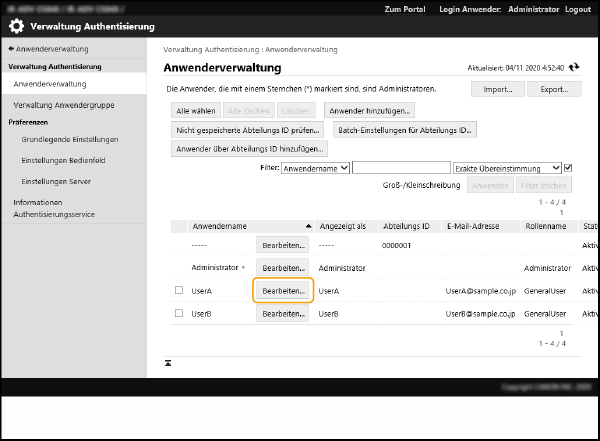Sort by the Anwendername column arrow

pyautogui.click(x=308, y=227)
